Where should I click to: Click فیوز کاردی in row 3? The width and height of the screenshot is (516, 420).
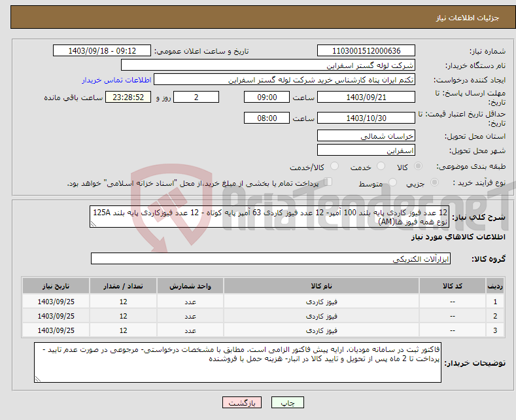point(321,330)
